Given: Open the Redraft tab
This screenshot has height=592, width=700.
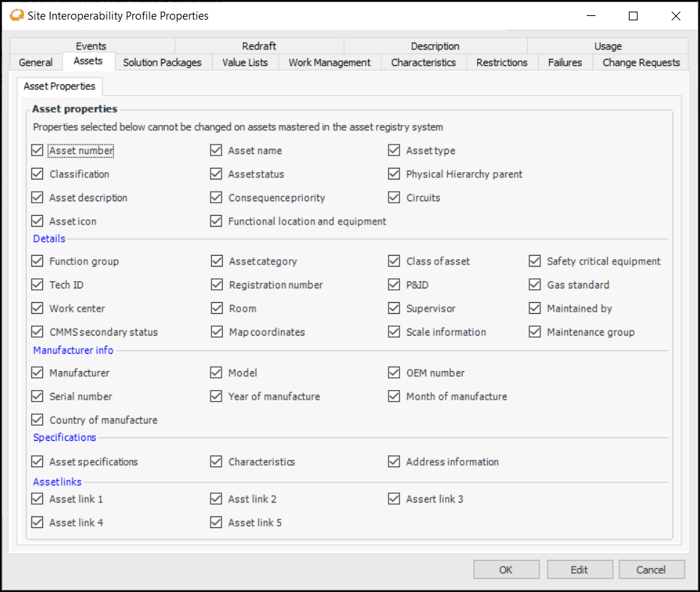Looking at the screenshot, I should 259,46.
